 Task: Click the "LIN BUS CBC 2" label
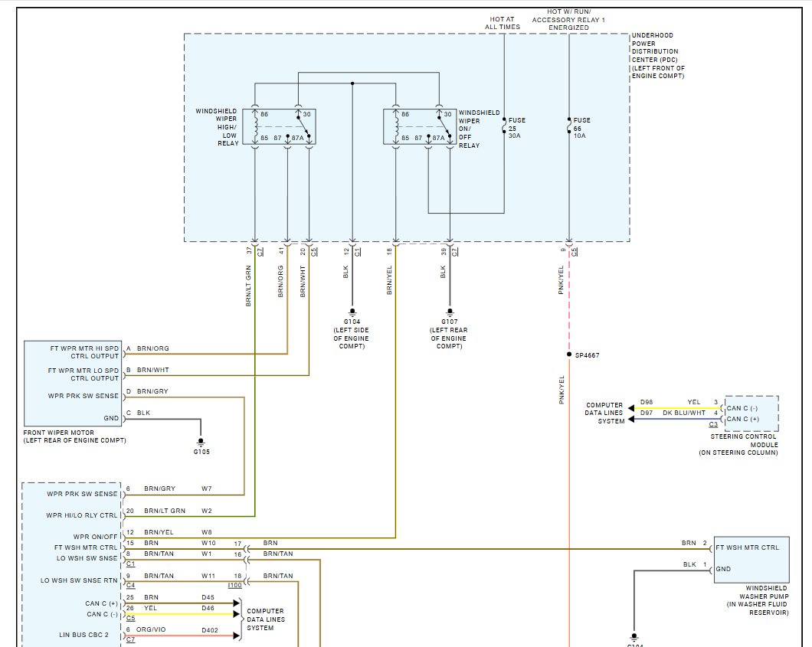point(84,635)
